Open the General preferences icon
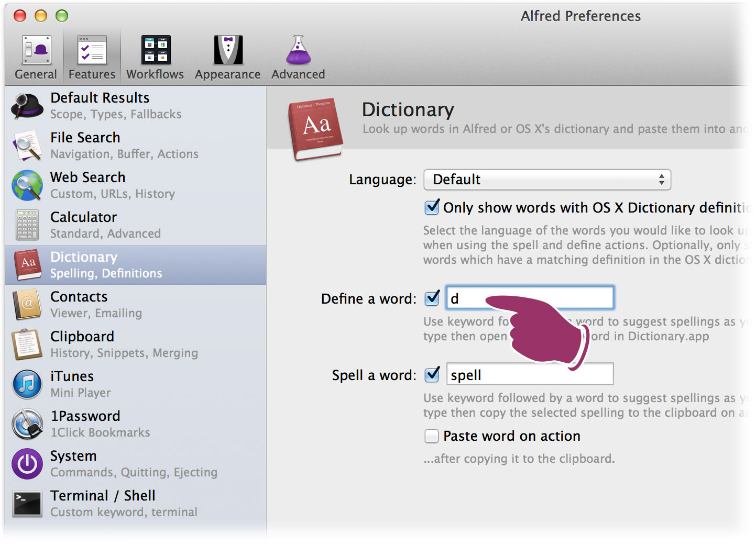Image resolution: width=756 pixels, height=545 pixels. click(36, 50)
